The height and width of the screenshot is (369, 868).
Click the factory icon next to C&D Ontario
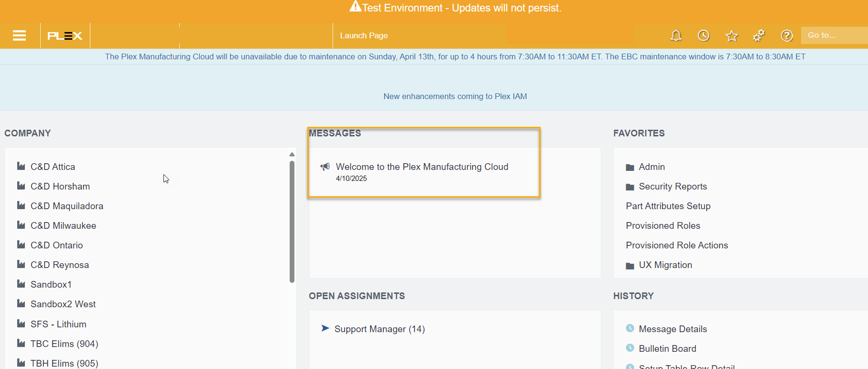pyautogui.click(x=21, y=245)
